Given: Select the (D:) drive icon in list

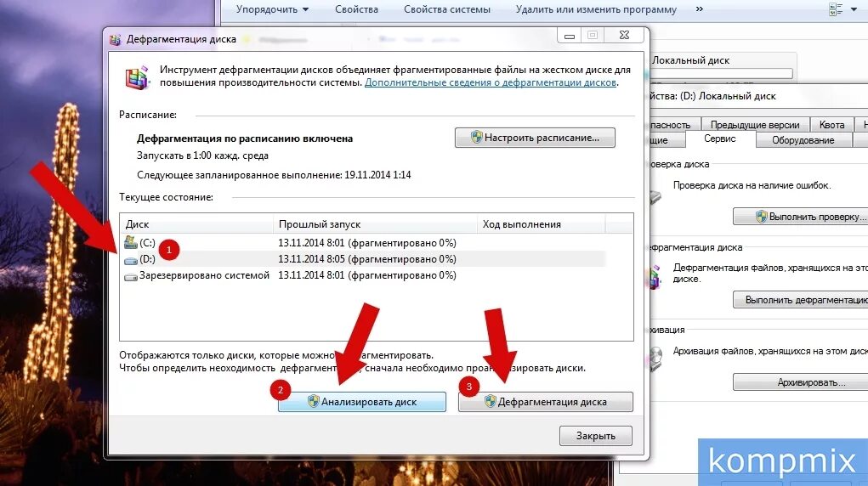Looking at the screenshot, I should [131, 260].
